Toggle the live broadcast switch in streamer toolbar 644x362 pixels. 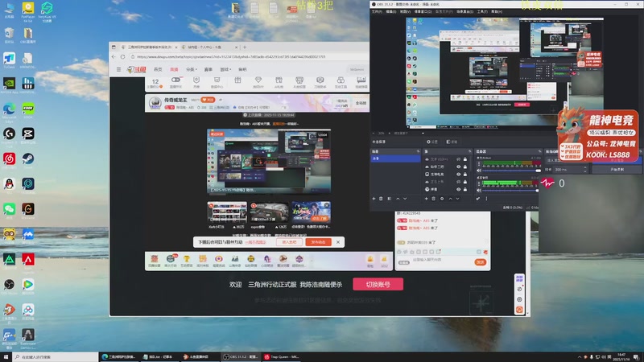pos(175,80)
